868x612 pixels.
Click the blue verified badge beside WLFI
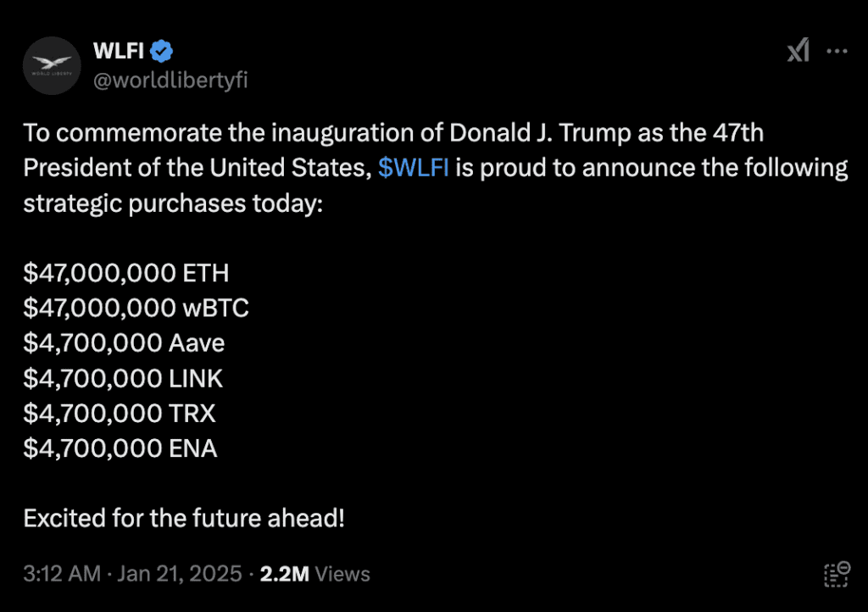coord(162,51)
